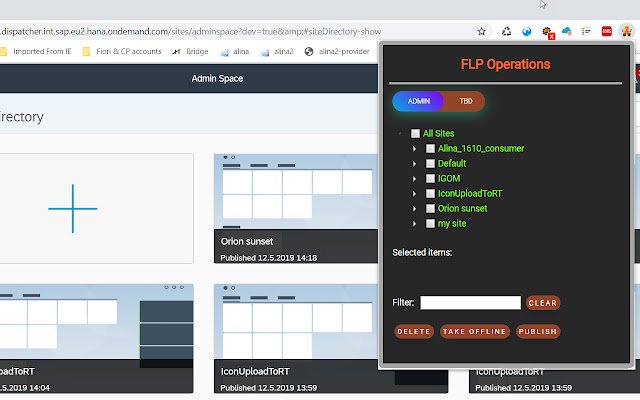Open the Fiori & CP accounts bookmark folder
Screen dimensions: 640x400
click(x=122, y=51)
